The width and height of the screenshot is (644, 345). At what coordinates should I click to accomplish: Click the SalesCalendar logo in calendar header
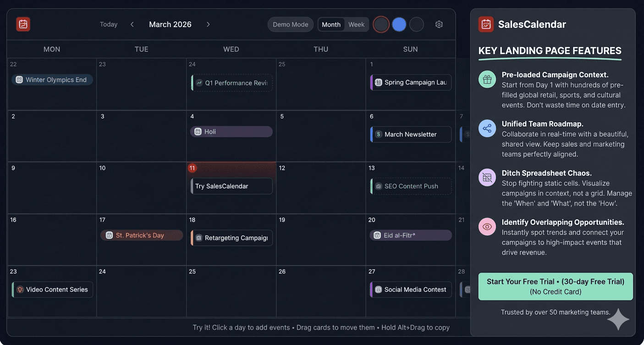coord(23,24)
